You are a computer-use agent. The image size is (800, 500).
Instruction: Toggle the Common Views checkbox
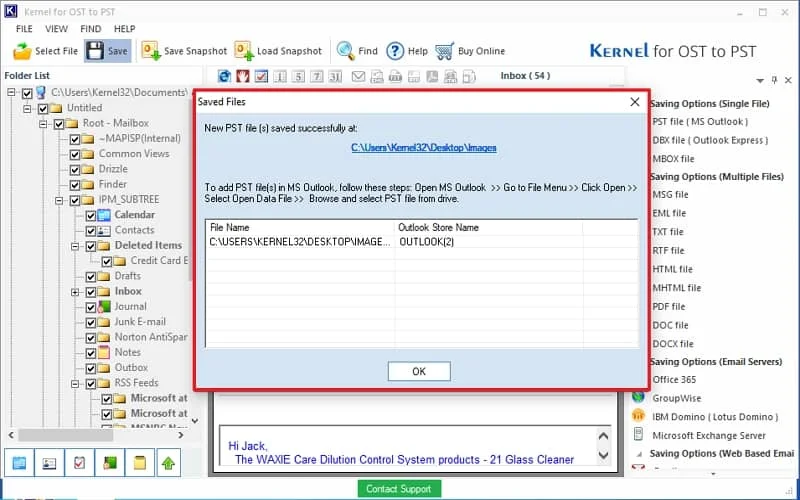click(75, 154)
